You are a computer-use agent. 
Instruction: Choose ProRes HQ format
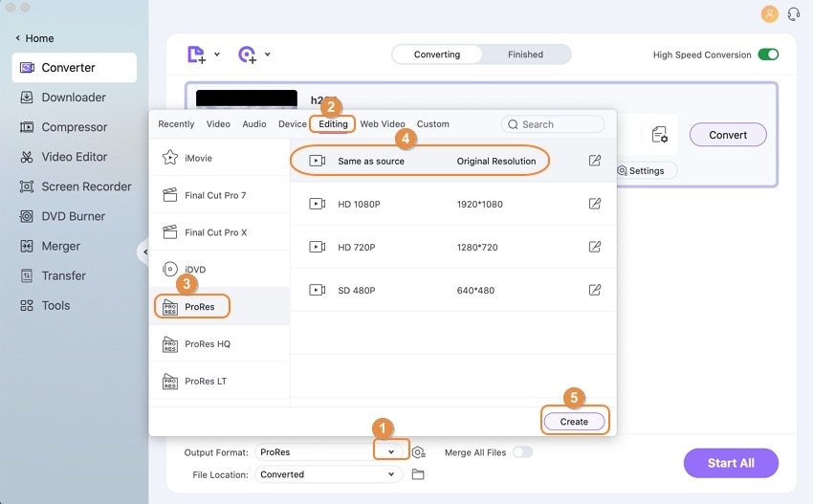coord(219,343)
